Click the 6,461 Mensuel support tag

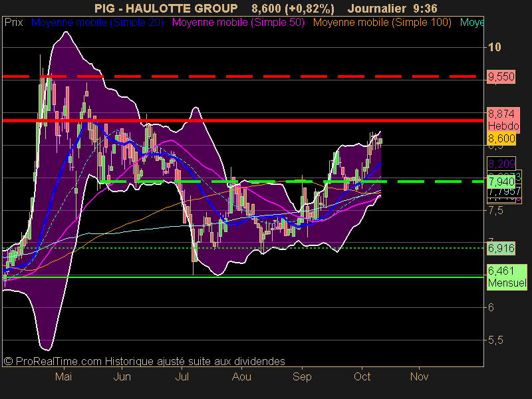(507, 277)
